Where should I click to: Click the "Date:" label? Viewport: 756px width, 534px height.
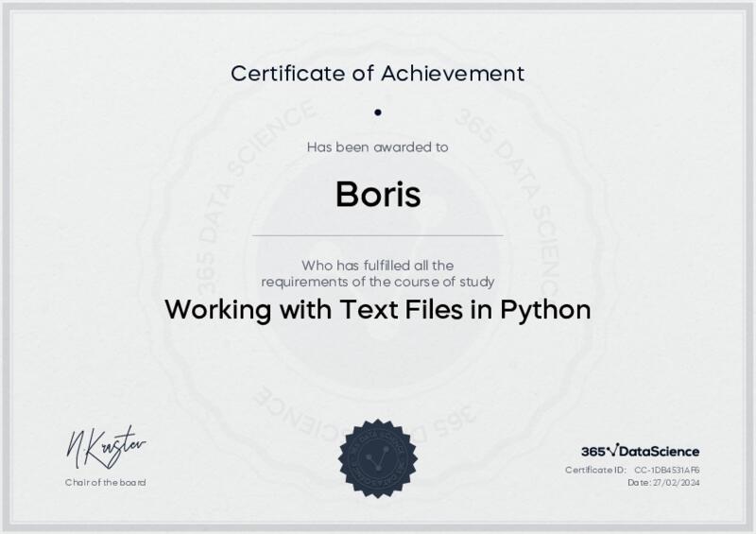point(639,482)
